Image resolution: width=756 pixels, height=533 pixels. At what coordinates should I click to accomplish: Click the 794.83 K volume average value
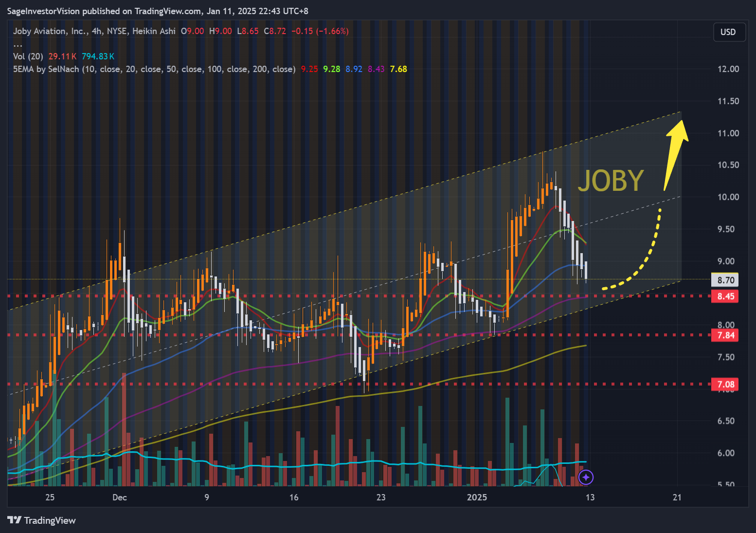pos(98,56)
